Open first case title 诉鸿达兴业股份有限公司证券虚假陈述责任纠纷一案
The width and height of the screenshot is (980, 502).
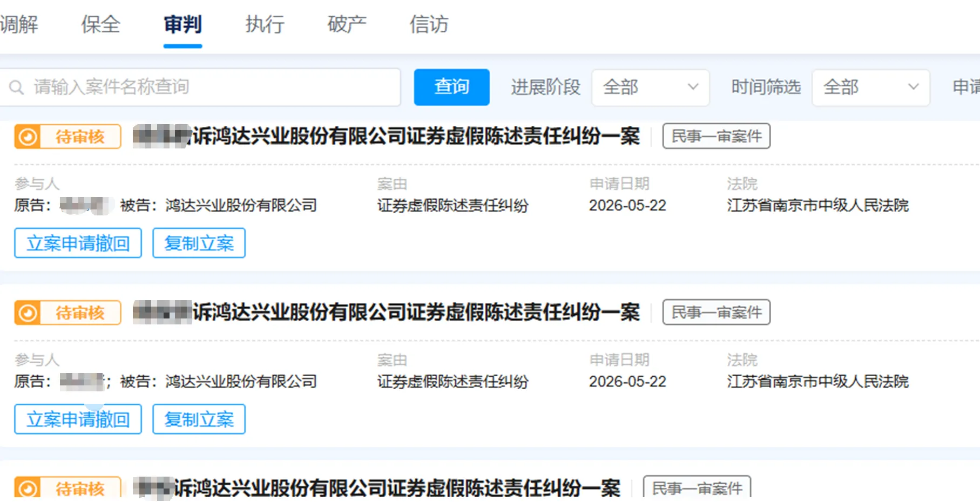point(416,136)
